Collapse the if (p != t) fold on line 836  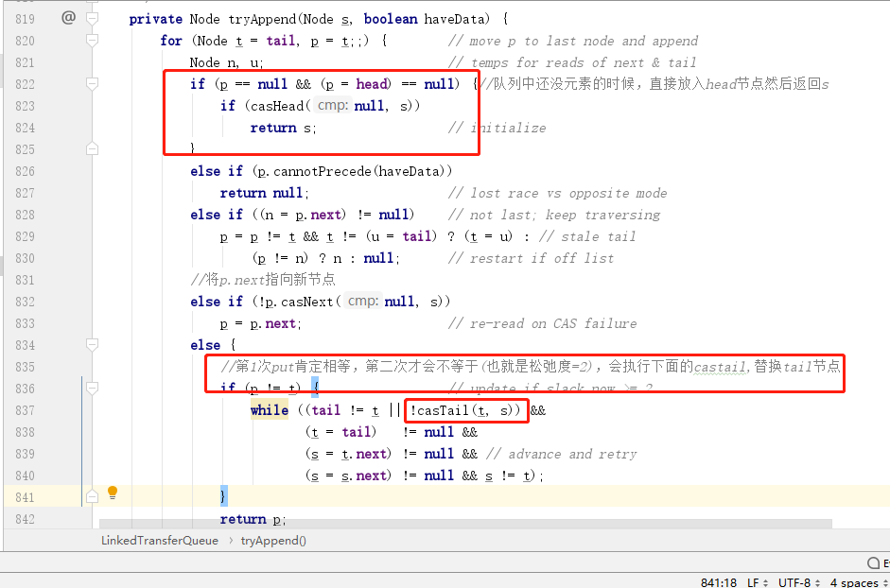pyautogui.click(x=92, y=389)
